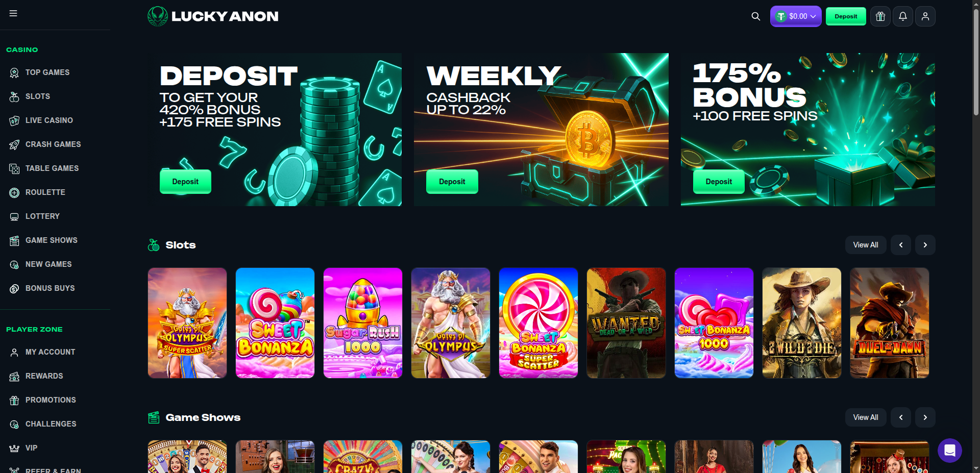Show previous Slots games with left arrow

901,245
